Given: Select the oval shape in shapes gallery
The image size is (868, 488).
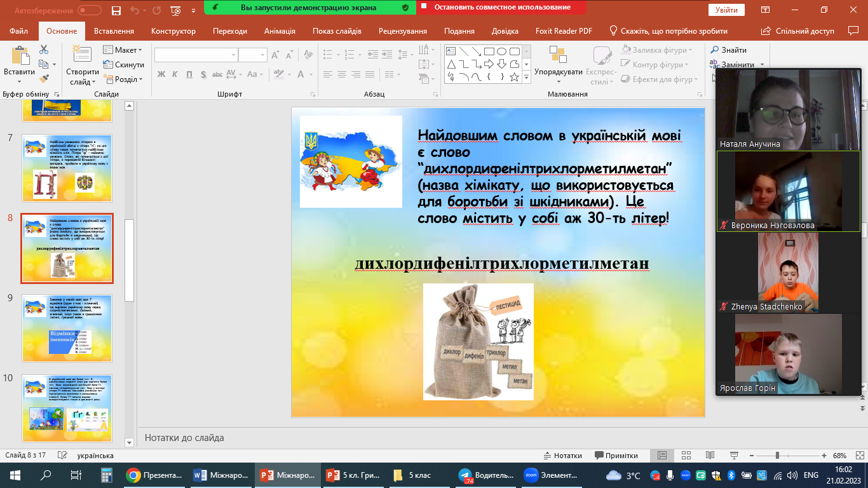Looking at the screenshot, I should [x=501, y=51].
